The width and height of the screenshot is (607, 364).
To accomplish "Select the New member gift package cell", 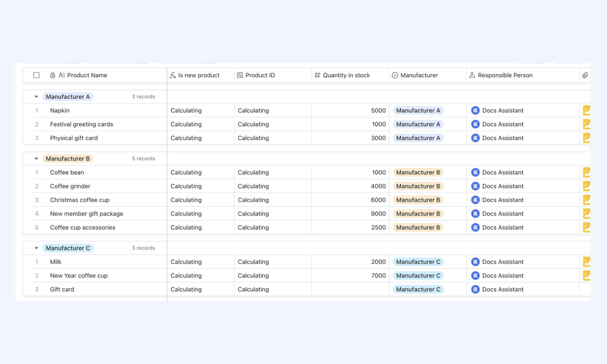I will [99, 214].
